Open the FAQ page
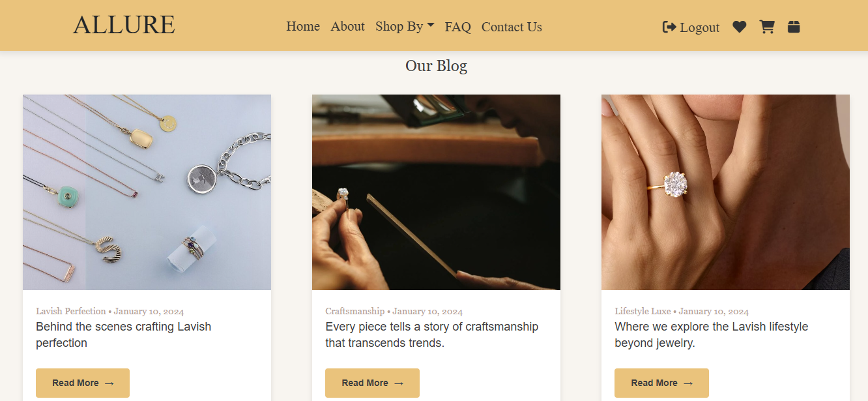Screen dimensions: 868x401 (x=457, y=27)
